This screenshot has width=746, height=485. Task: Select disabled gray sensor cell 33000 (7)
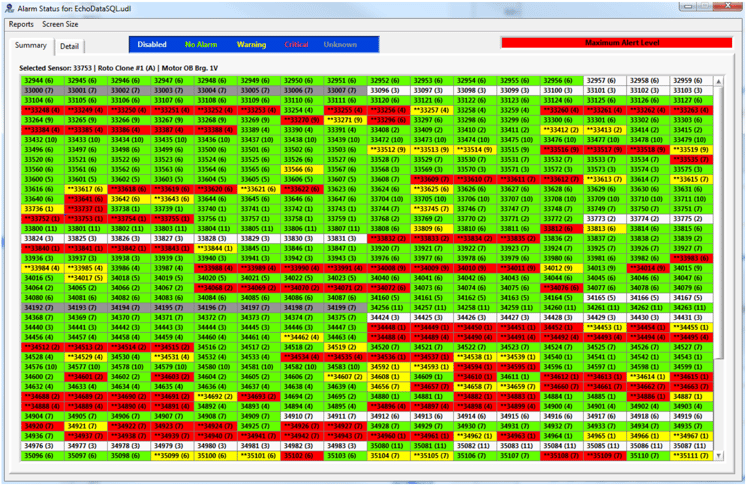pos(39,89)
